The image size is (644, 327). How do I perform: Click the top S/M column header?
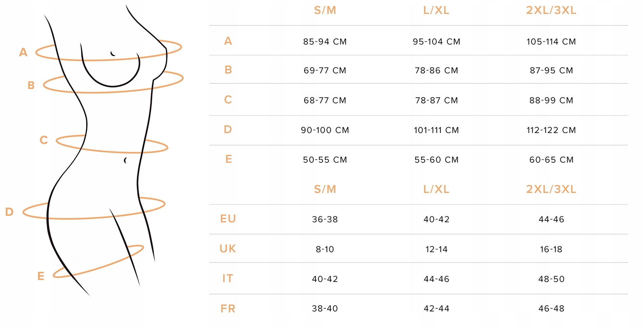(325, 11)
